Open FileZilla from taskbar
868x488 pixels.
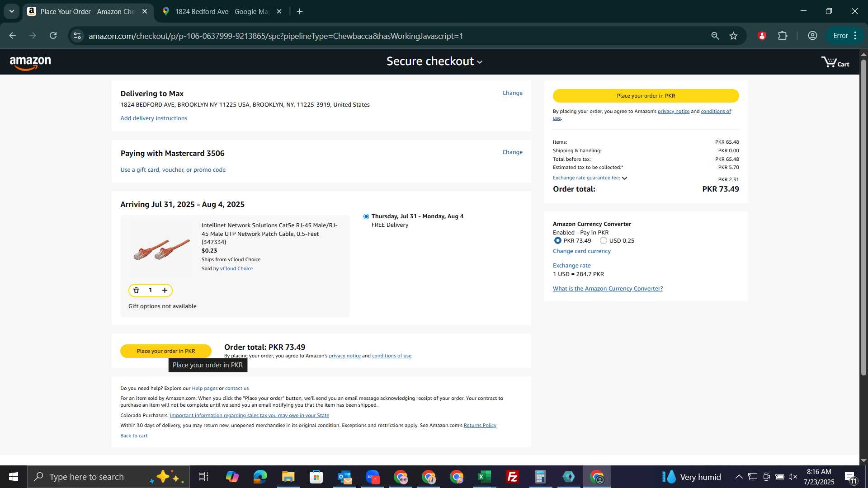[x=512, y=477]
